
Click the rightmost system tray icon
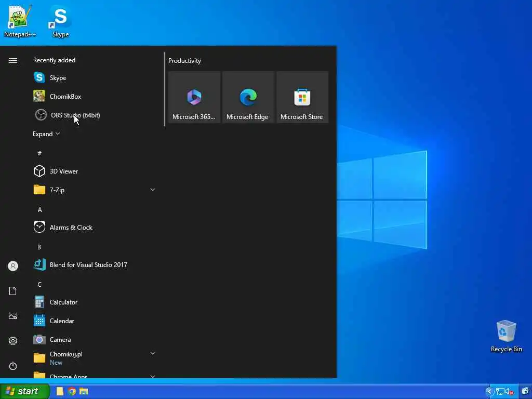coord(525,391)
